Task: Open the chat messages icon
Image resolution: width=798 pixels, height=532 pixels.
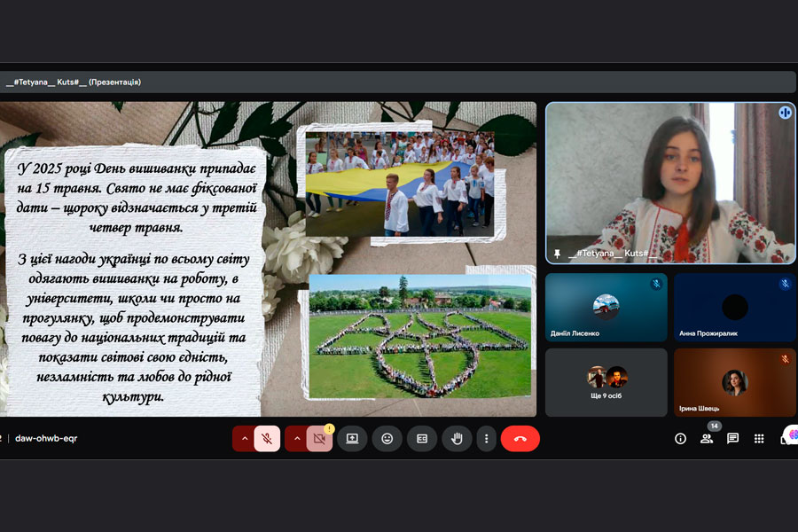Action: point(733,439)
